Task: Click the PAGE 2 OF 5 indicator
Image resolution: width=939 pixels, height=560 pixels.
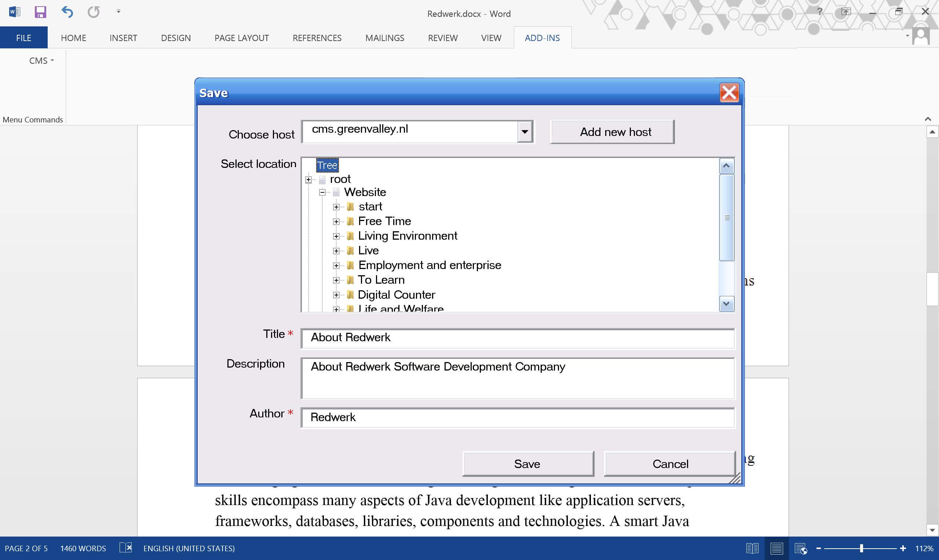Action: (x=26, y=548)
